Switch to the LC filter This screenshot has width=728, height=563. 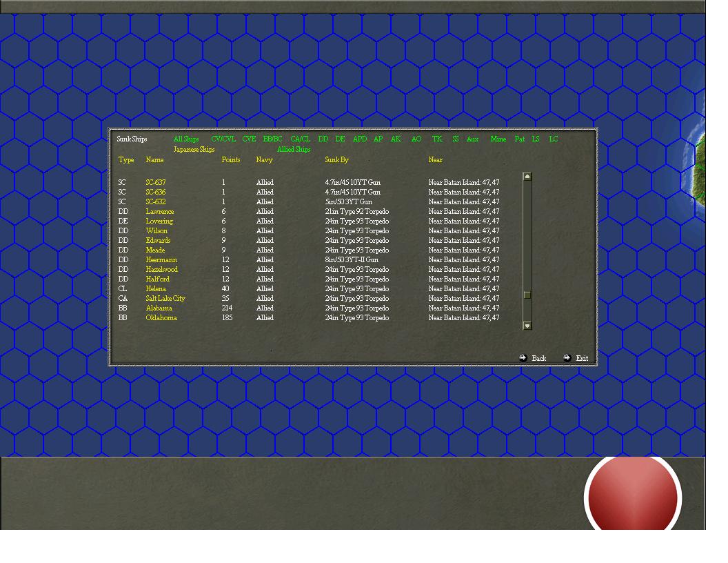(x=554, y=139)
